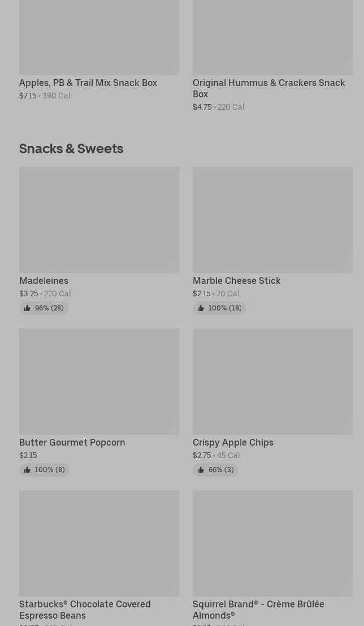Click the Original Hummus & Crackers Snack Box title
This screenshot has width=364, height=626.
tap(268, 88)
